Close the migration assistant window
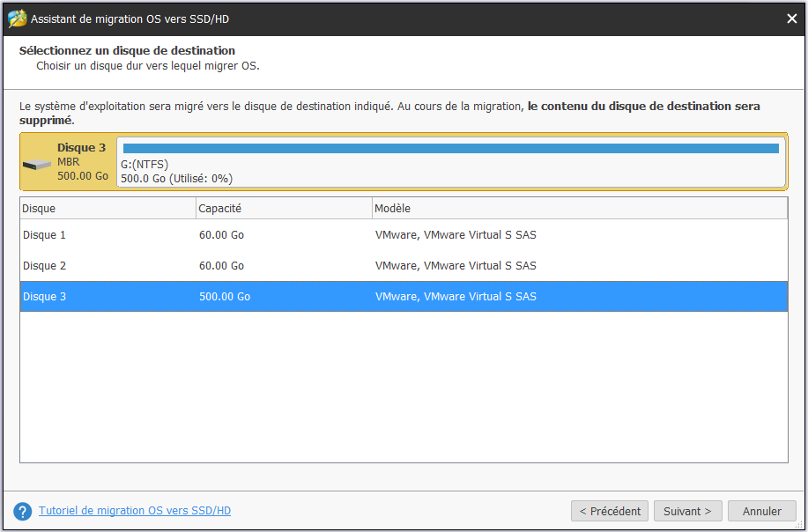Viewport: 808px width, 532px height. 790,18
